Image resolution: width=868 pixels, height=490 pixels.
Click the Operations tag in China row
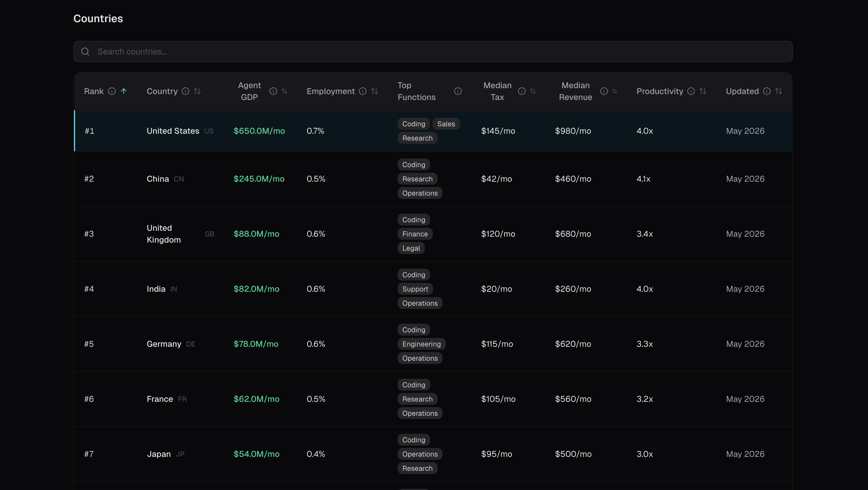[420, 193]
